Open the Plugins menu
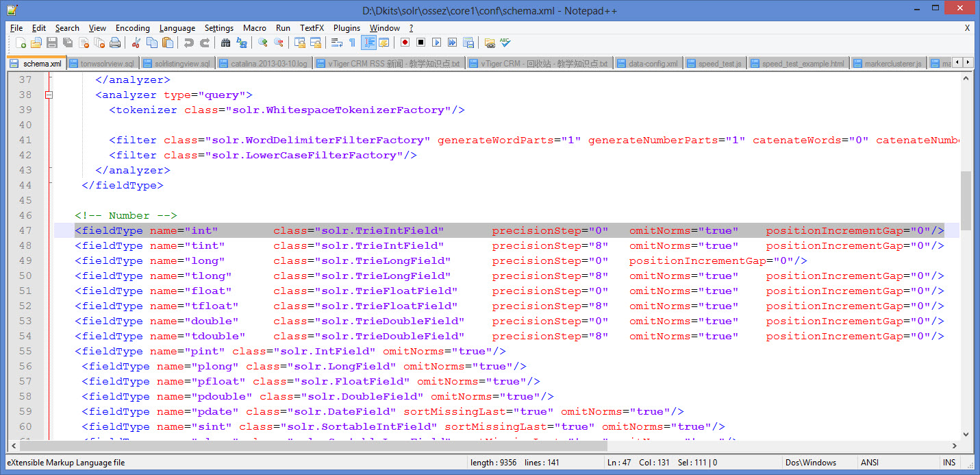Screen dimensions: 980x475 tap(347, 28)
